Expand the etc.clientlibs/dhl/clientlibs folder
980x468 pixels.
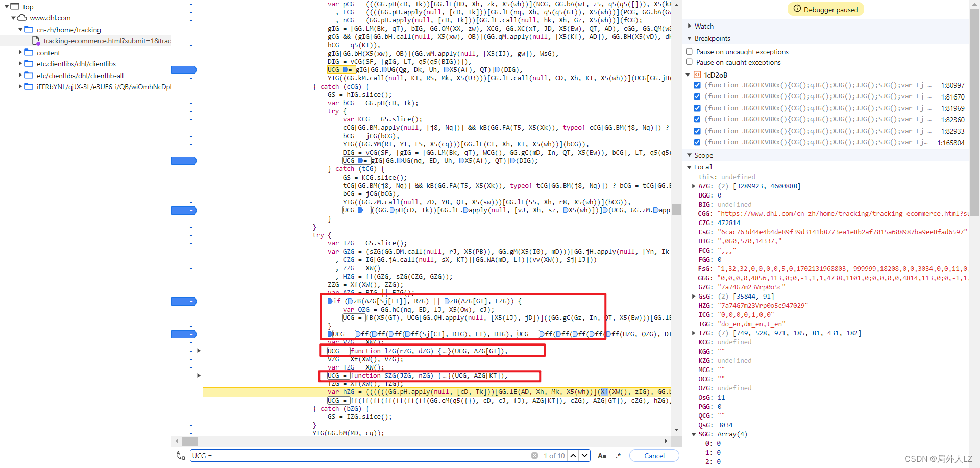(x=20, y=63)
